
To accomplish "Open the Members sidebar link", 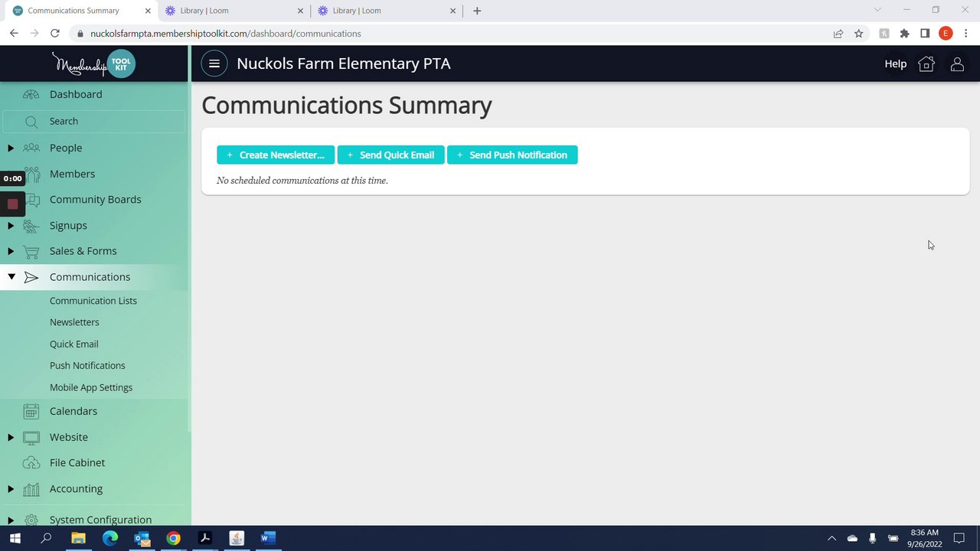I will coord(73,174).
